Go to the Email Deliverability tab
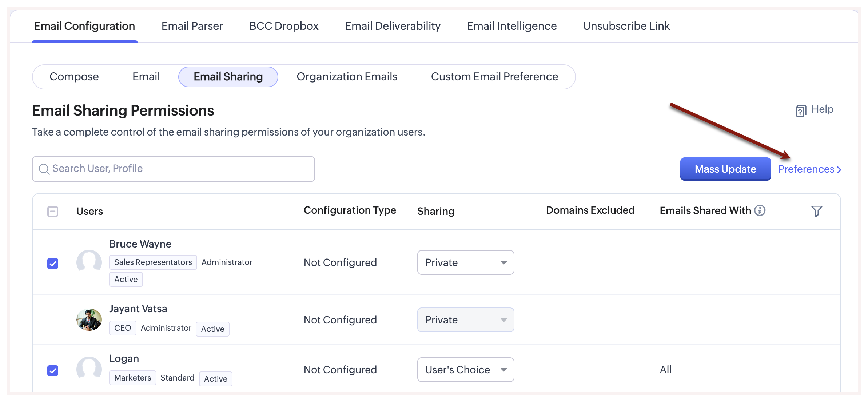This screenshot has width=868, height=402. [x=393, y=26]
